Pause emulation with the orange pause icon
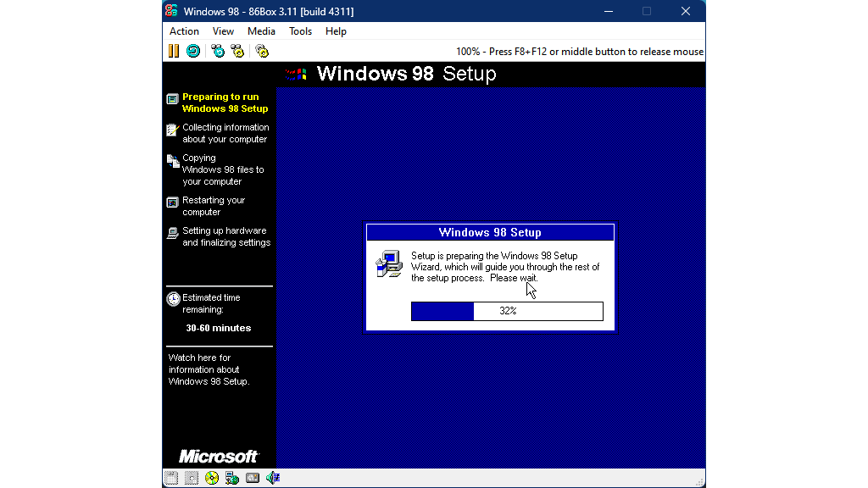The width and height of the screenshot is (868, 488). click(174, 51)
